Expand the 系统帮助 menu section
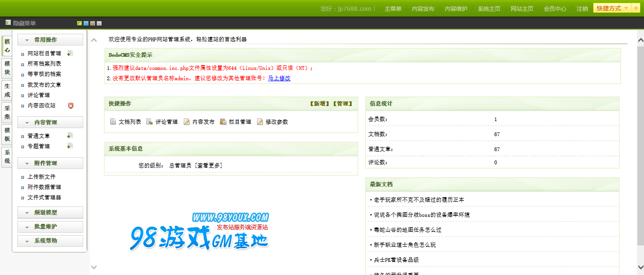This screenshot has width=644, height=275. pyautogui.click(x=50, y=240)
